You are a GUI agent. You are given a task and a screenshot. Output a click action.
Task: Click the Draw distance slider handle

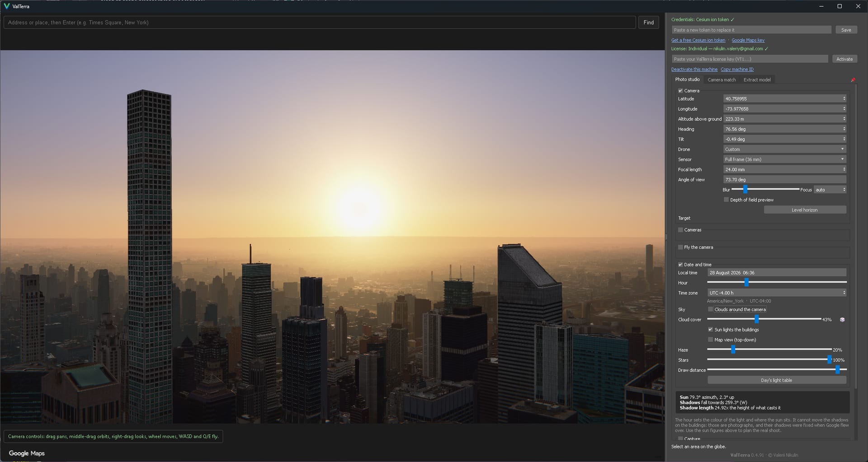click(837, 370)
